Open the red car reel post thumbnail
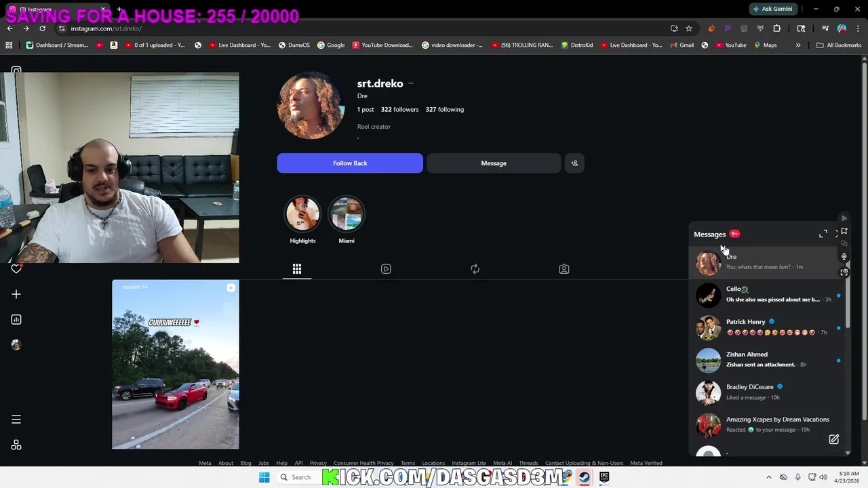Viewport: 868px width, 488px height. (x=176, y=365)
